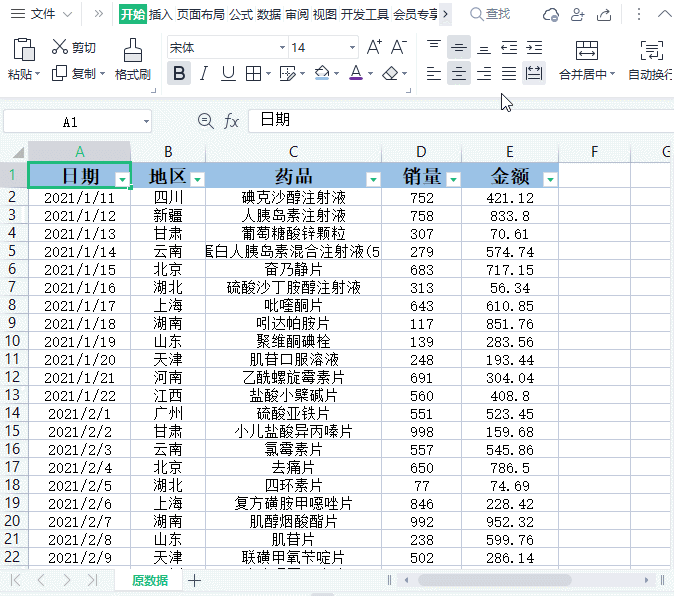674x596 pixels.
Task: Toggle bold formatting
Action: coord(179,73)
